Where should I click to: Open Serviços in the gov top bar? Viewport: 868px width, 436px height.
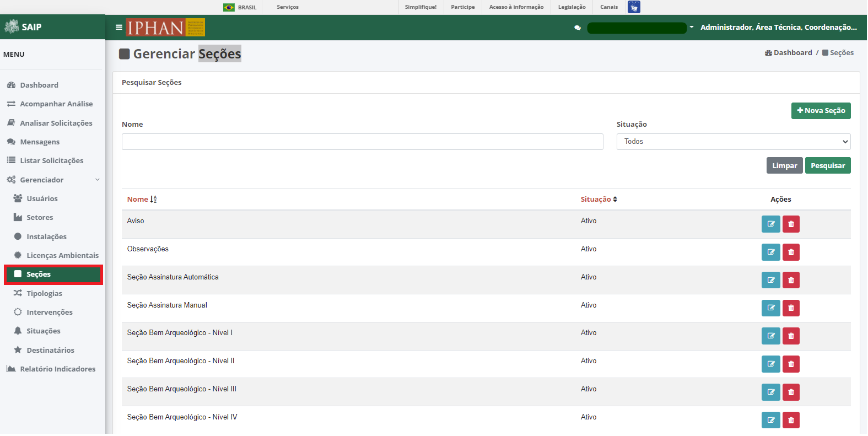click(x=288, y=7)
